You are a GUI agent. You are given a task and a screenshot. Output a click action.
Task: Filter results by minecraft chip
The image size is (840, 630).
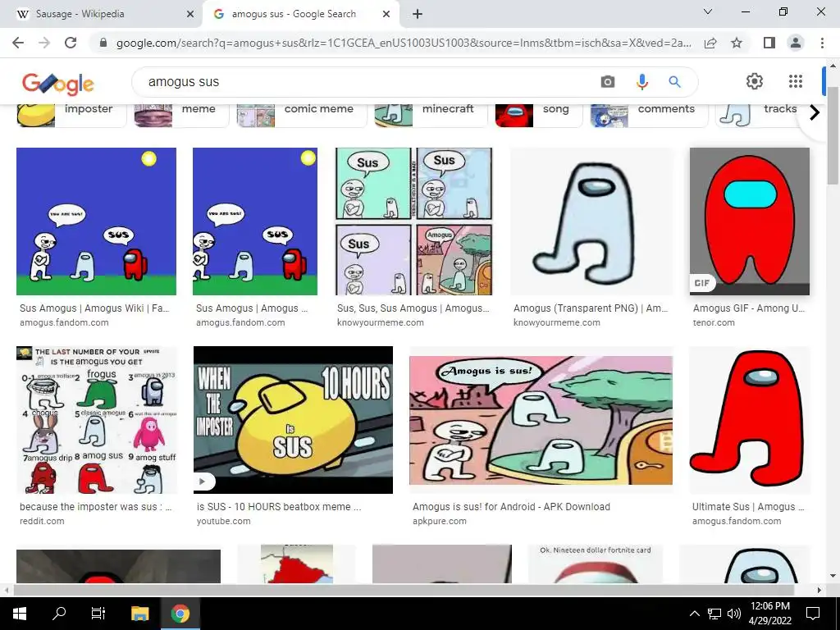pos(431,115)
